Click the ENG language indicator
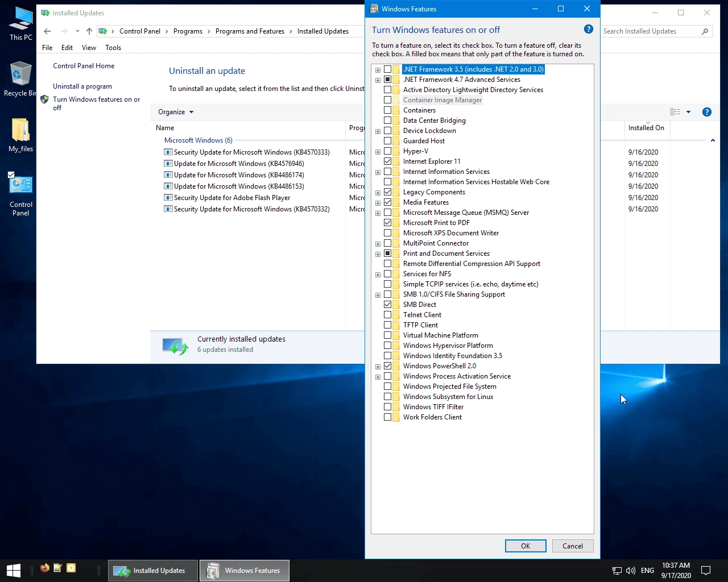This screenshot has width=728, height=582. click(x=647, y=571)
